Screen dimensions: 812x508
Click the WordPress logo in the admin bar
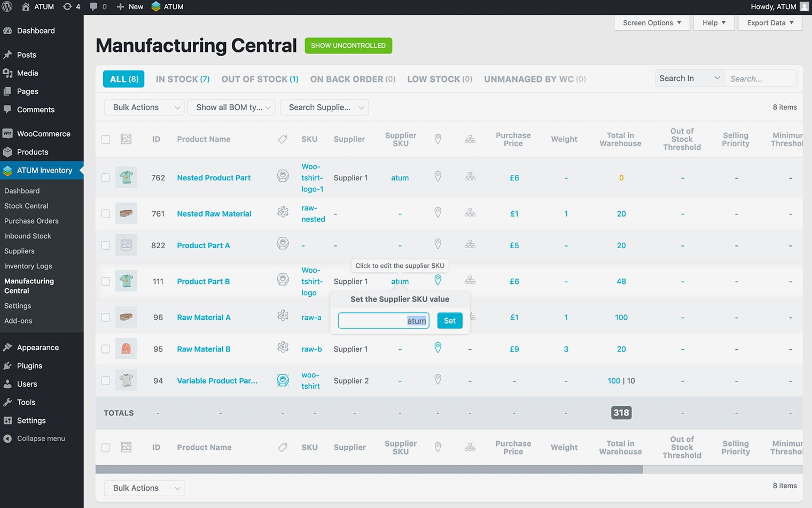pyautogui.click(x=7, y=6)
